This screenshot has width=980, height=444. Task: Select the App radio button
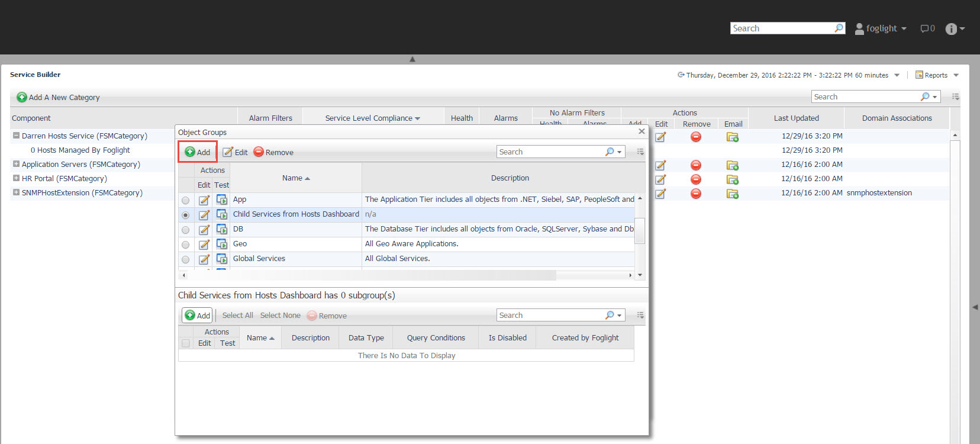[x=186, y=201]
